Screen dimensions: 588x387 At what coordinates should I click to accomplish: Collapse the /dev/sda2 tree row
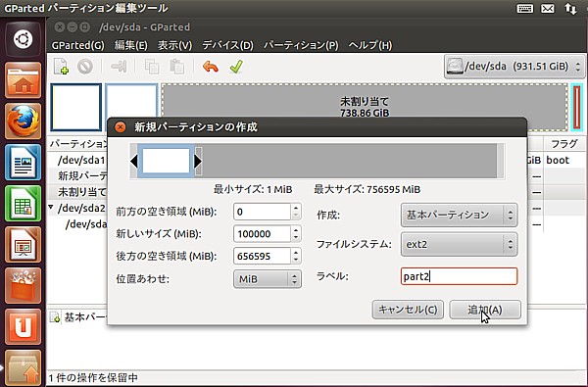[x=51, y=207]
